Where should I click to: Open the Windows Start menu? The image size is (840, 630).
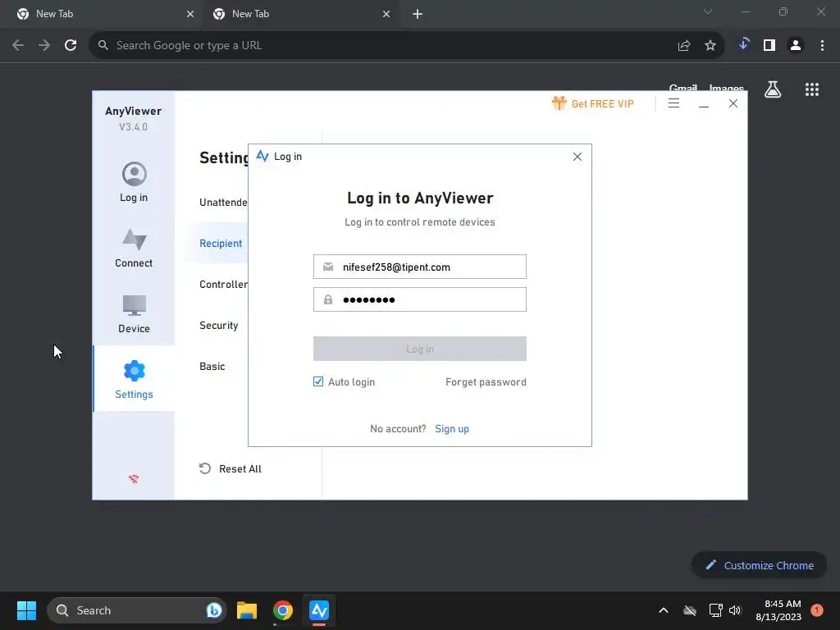point(26,610)
